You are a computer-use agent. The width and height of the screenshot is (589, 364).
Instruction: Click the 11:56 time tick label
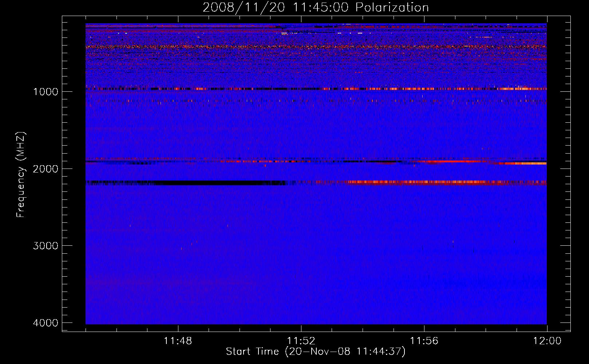(x=424, y=341)
